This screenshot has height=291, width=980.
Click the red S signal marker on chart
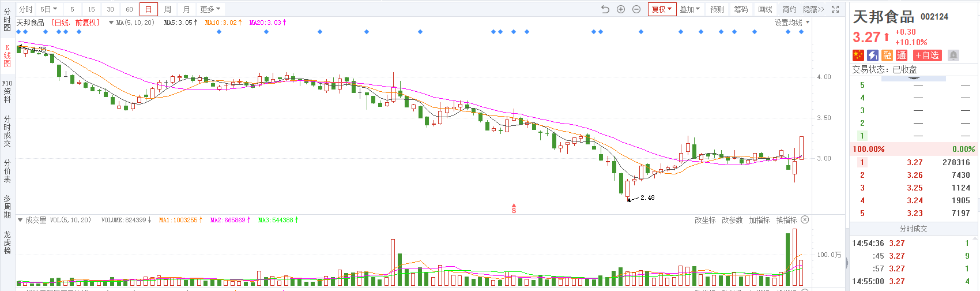[x=514, y=209]
